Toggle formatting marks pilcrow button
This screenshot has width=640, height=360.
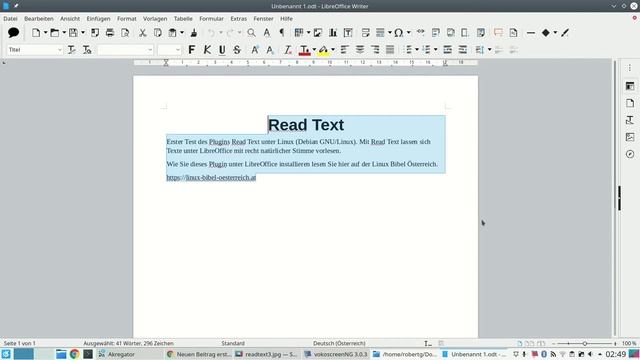coord(282,33)
